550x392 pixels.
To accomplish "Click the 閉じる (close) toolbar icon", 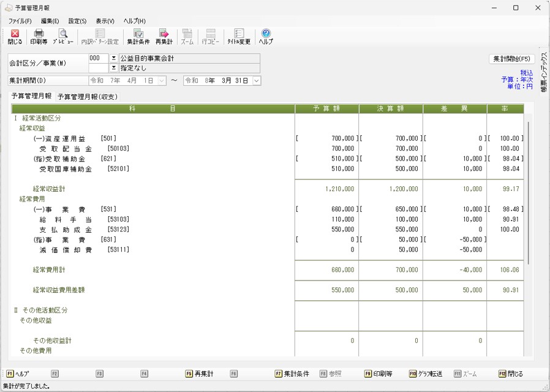I will coord(15,37).
